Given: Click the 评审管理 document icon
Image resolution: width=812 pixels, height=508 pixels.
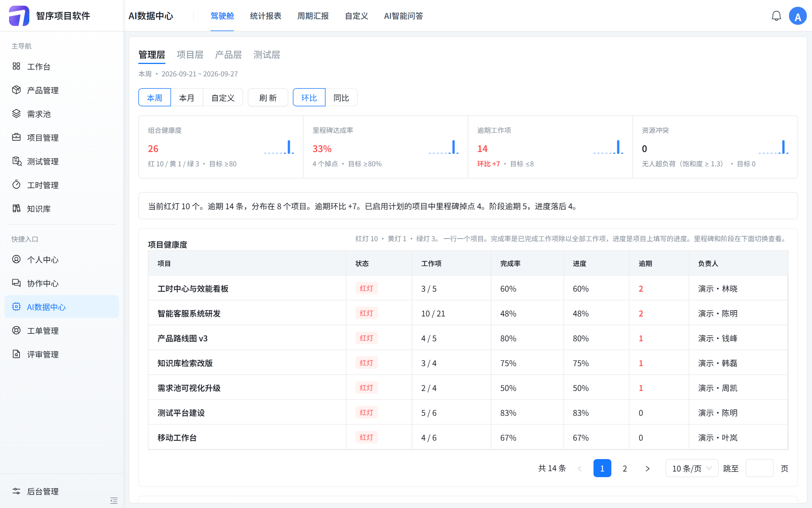Looking at the screenshot, I should click(x=16, y=354).
